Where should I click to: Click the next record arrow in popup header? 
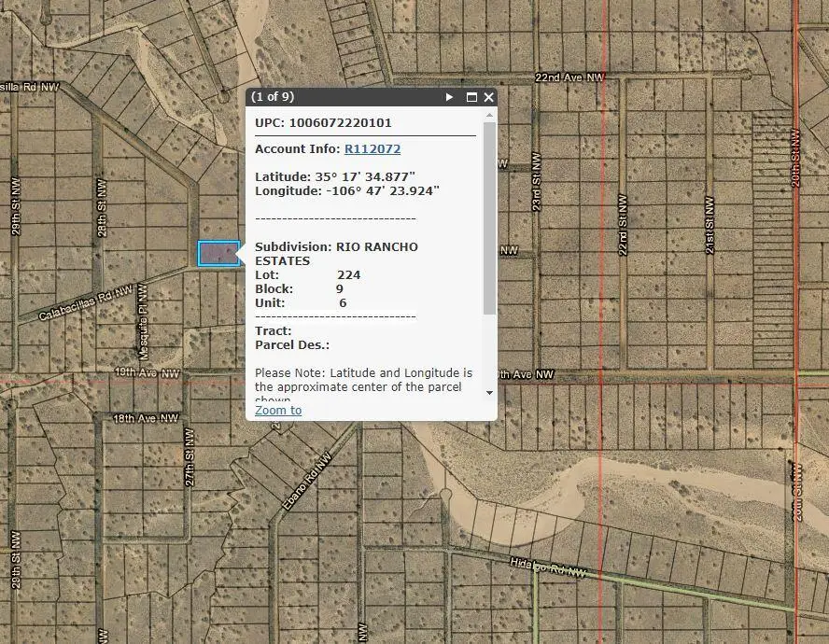tap(449, 96)
